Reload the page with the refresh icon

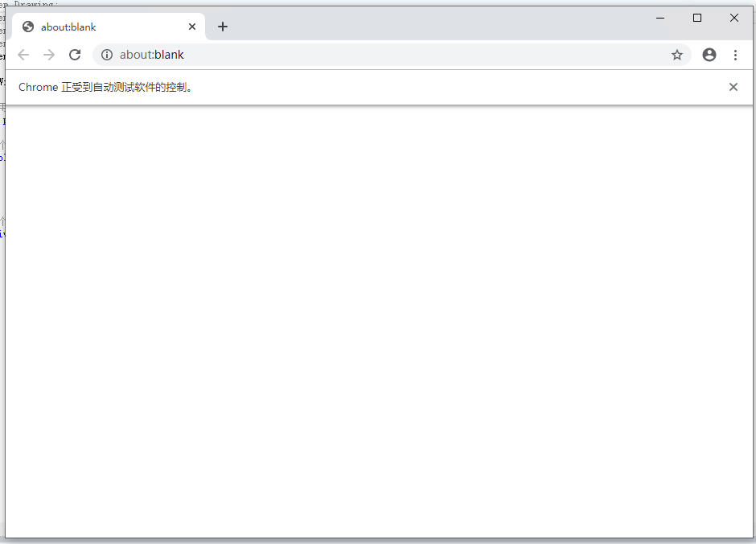[75, 55]
